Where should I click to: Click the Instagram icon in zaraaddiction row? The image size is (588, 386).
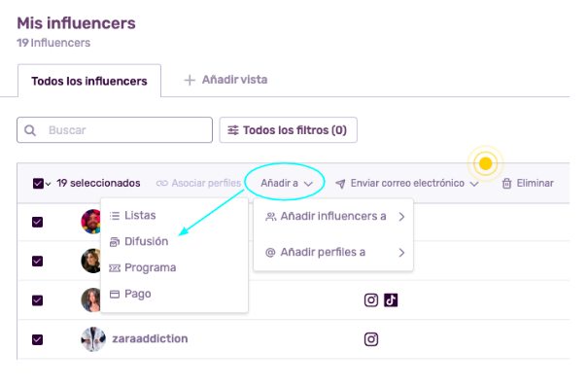371,339
